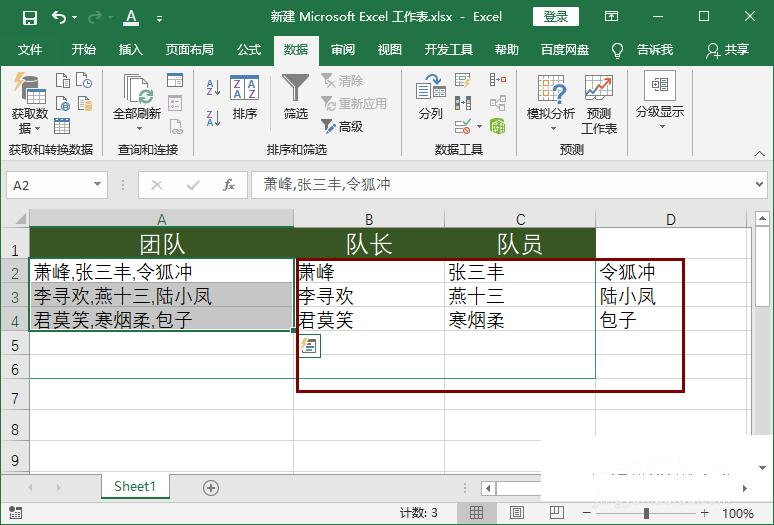
Task: Click the font color A icon
Action: [x=131, y=18]
